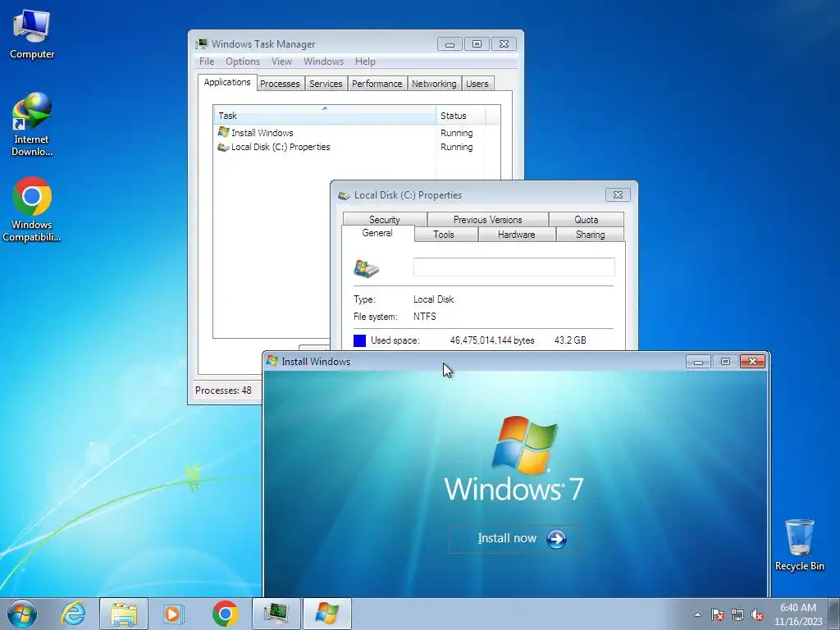Open the Tools tab
Screen dimensions: 840x630
[x=444, y=235]
